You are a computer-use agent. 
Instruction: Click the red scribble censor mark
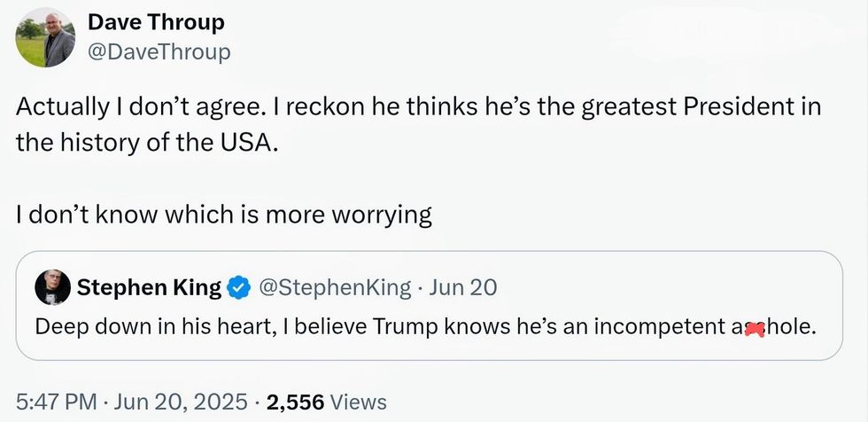pos(756,328)
